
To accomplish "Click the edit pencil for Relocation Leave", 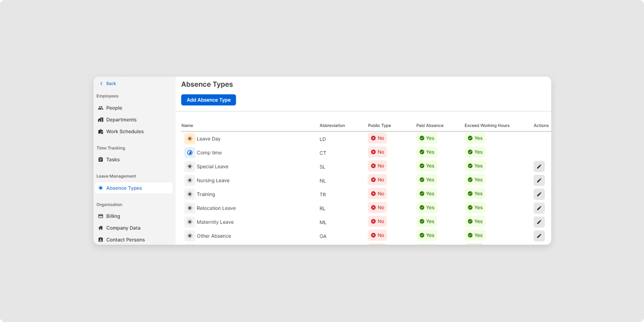I will [x=539, y=208].
